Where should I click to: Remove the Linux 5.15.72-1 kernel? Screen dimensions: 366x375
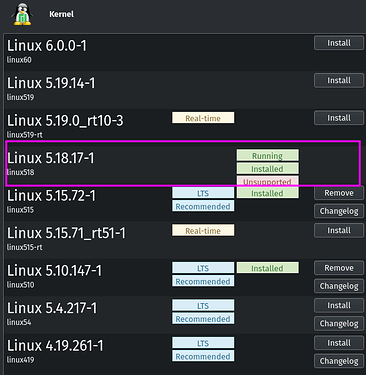pyautogui.click(x=339, y=193)
